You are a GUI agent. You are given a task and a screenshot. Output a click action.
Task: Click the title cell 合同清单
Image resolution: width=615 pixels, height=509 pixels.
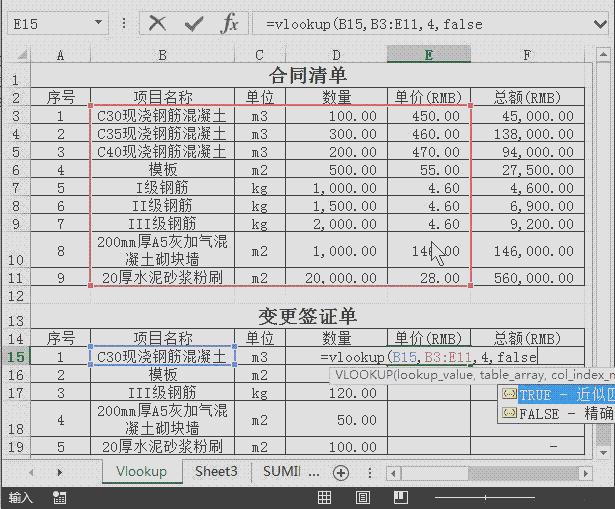click(x=308, y=75)
